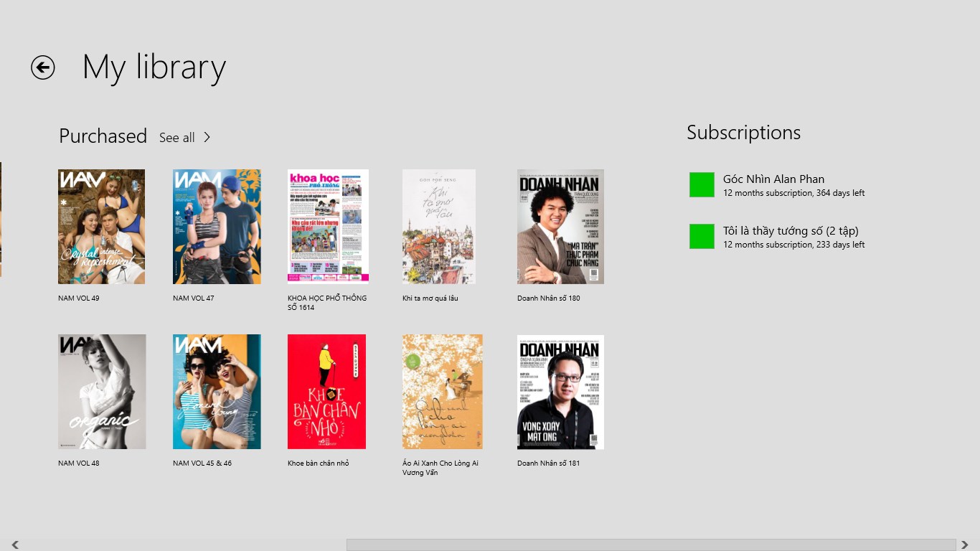This screenshot has width=980, height=551.
Task: Click Khoe bàn chân nhỏ title text
Action: (x=319, y=463)
